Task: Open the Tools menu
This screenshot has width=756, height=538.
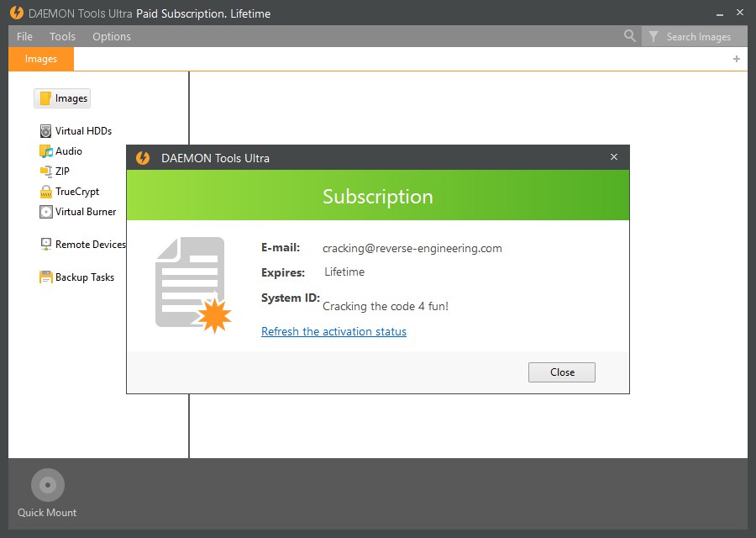Action: [63, 37]
